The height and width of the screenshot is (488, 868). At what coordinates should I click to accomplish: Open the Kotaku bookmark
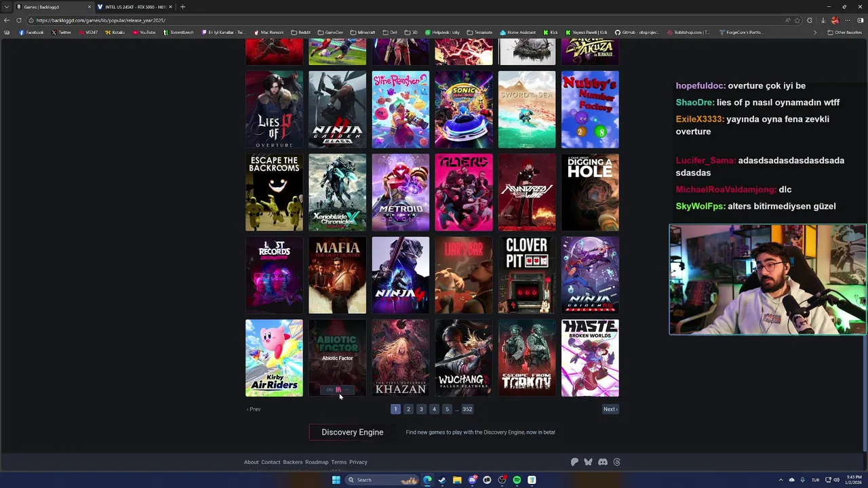coord(115,33)
